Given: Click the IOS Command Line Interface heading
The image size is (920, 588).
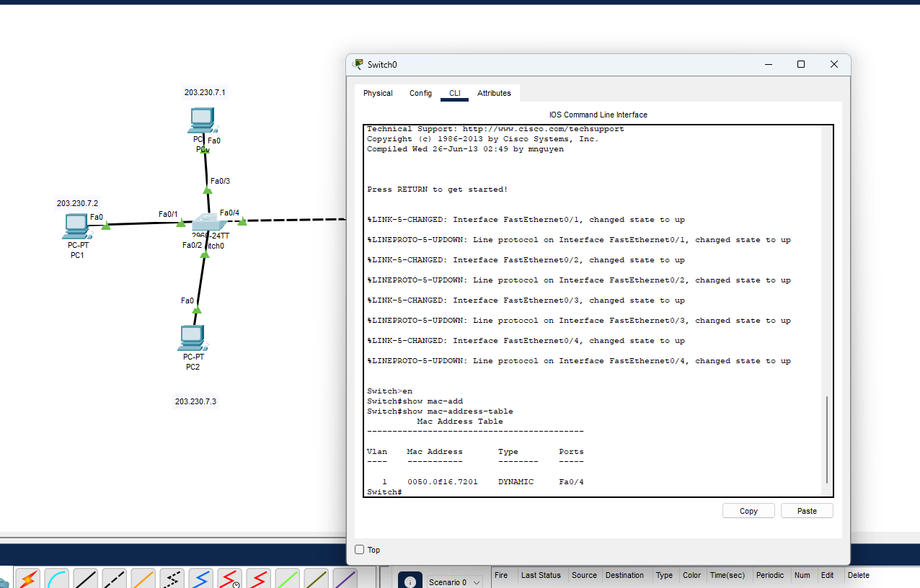Looking at the screenshot, I should (598, 115).
